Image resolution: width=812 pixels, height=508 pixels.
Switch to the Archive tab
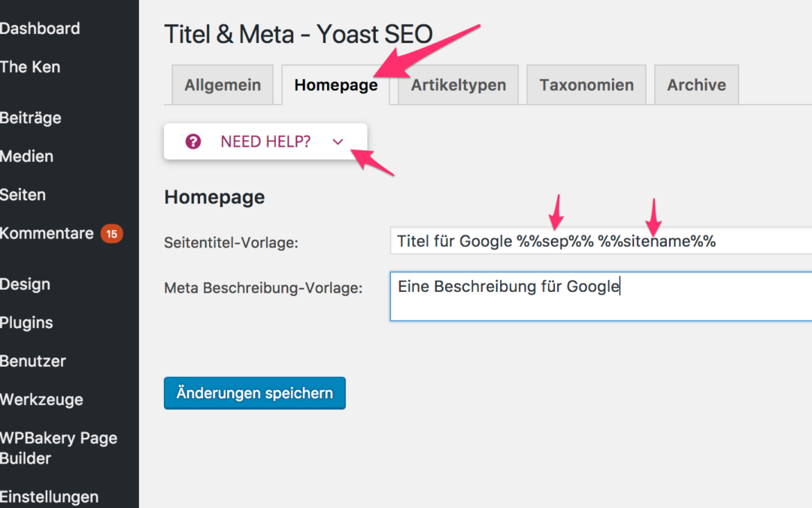tap(696, 85)
